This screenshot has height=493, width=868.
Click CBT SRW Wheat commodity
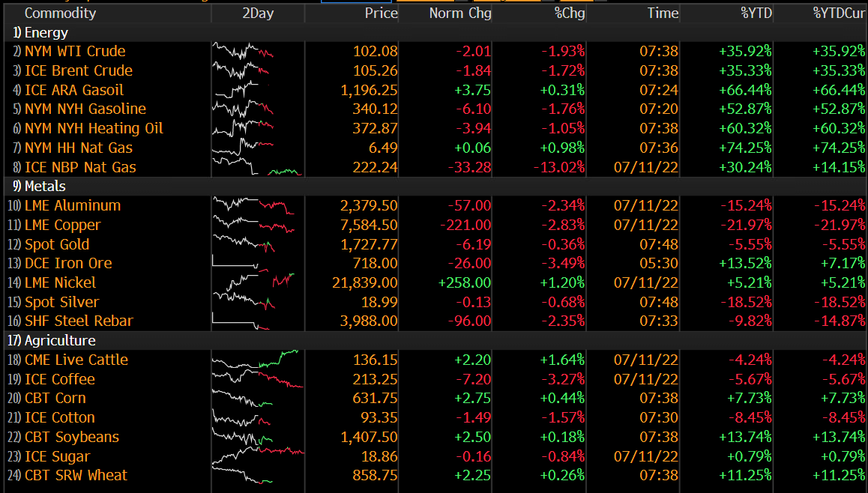click(x=76, y=475)
